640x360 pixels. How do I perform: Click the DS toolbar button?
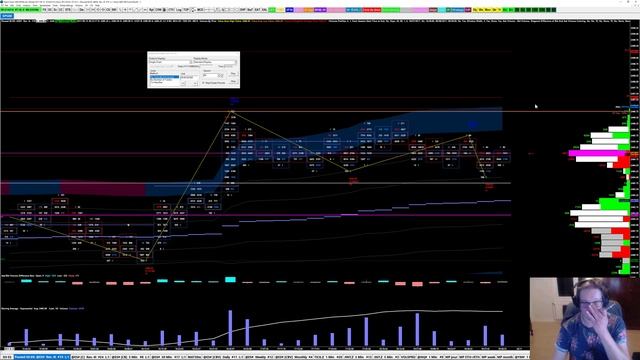pos(49,9)
